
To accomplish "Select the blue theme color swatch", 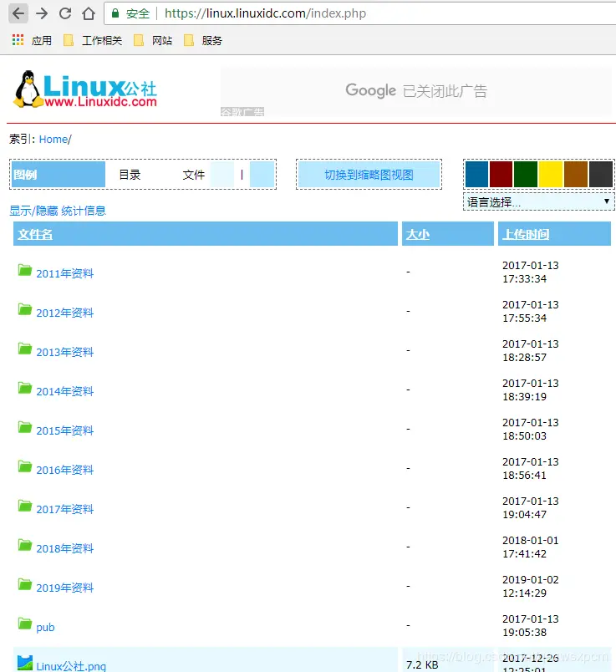I will point(476,175).
